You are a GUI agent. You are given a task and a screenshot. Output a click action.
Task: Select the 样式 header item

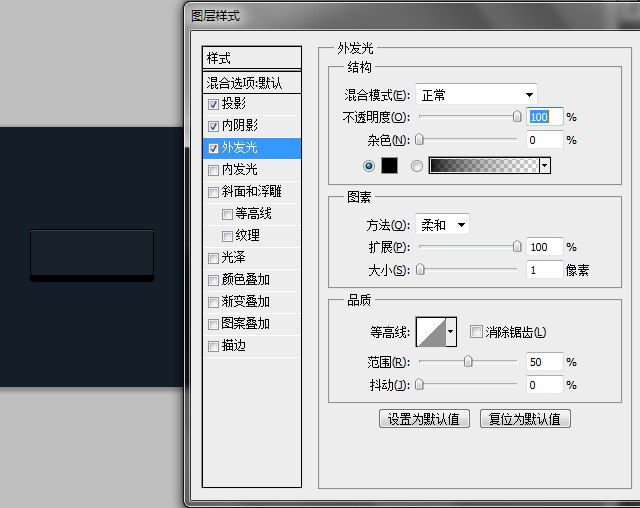click(252, 58)
